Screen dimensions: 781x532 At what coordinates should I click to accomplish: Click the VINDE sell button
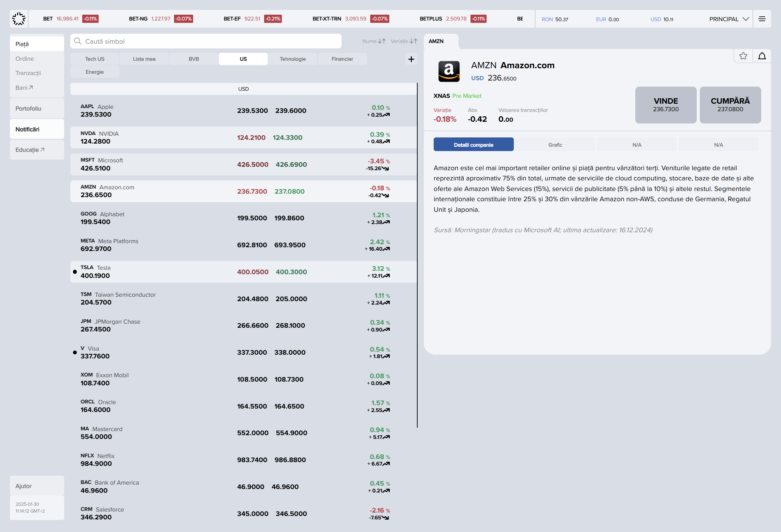pos(666,105)
